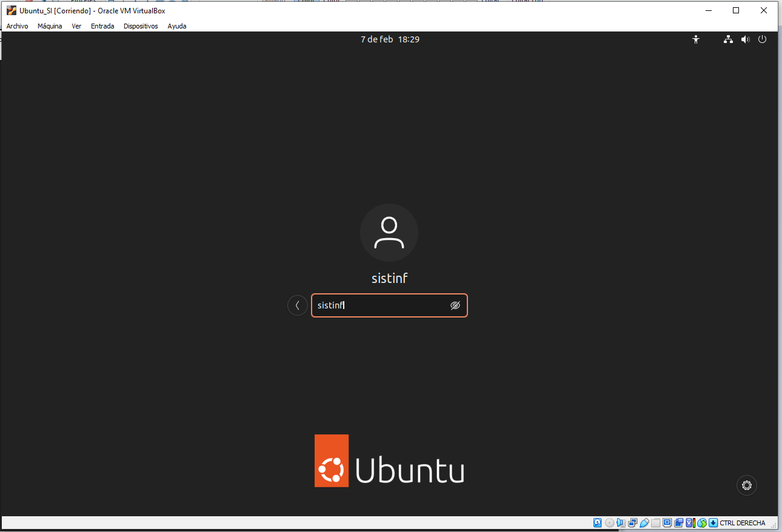Screen dimensions: 782x532
Task: Click the shared folders indicator
Action: click(x=655, y=523)
